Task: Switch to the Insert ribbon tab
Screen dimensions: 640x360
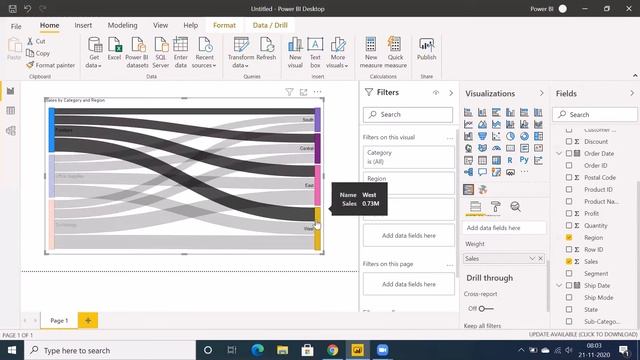Action: tap(83, 25)
